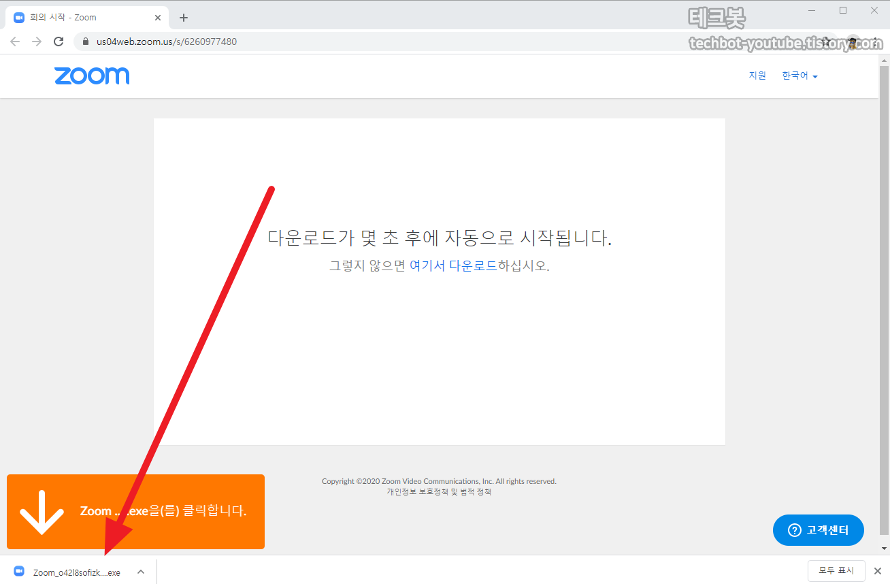
Task: Minimize the Chrome window
Action: coord(812,10)
